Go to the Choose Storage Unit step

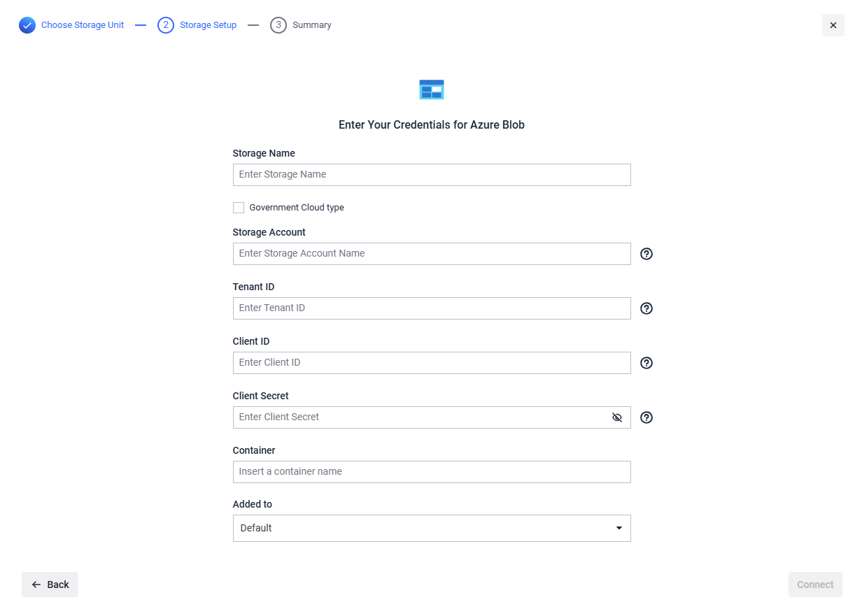click(83, 25)
